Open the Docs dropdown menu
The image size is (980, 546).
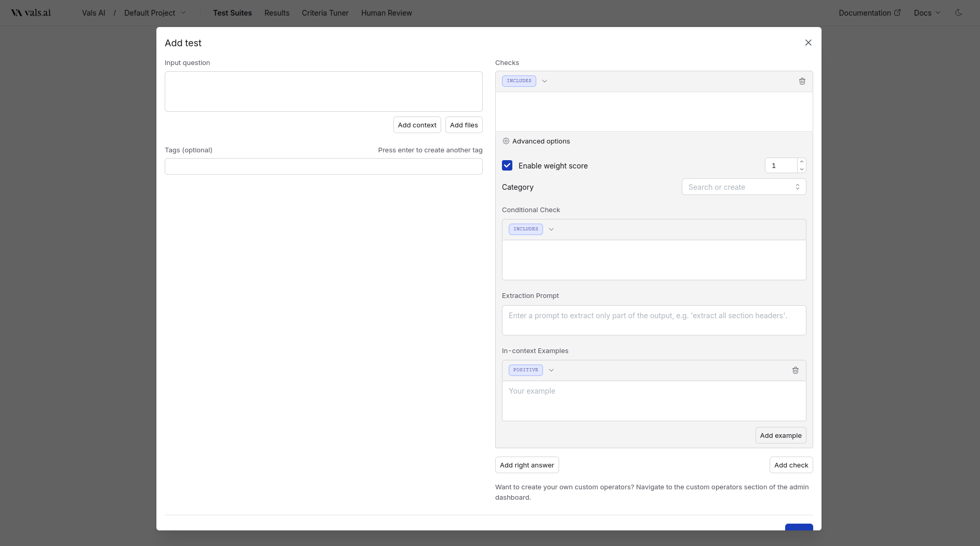point(927,13)
